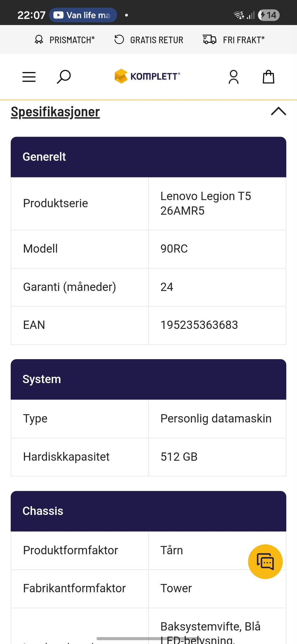Open the YouTube Van life notification pill
The height and width of the screenshot is (644, 297).
pos(83,15)
